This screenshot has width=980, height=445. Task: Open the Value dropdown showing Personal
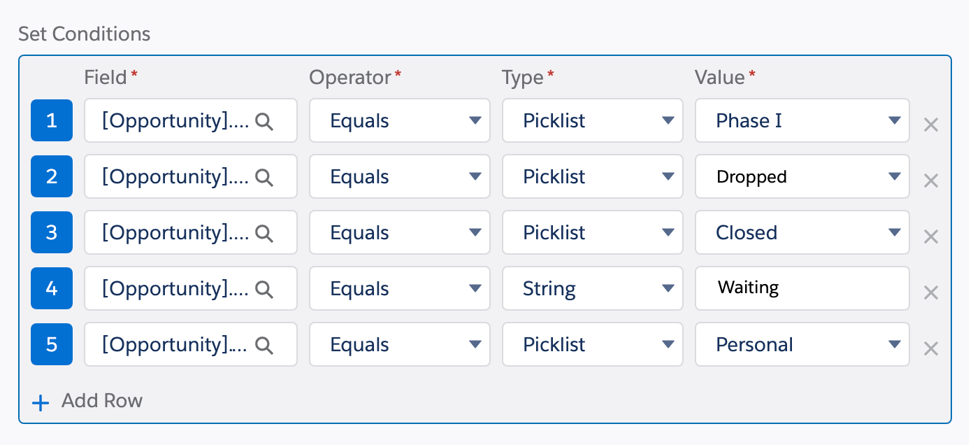pos(802,344)
